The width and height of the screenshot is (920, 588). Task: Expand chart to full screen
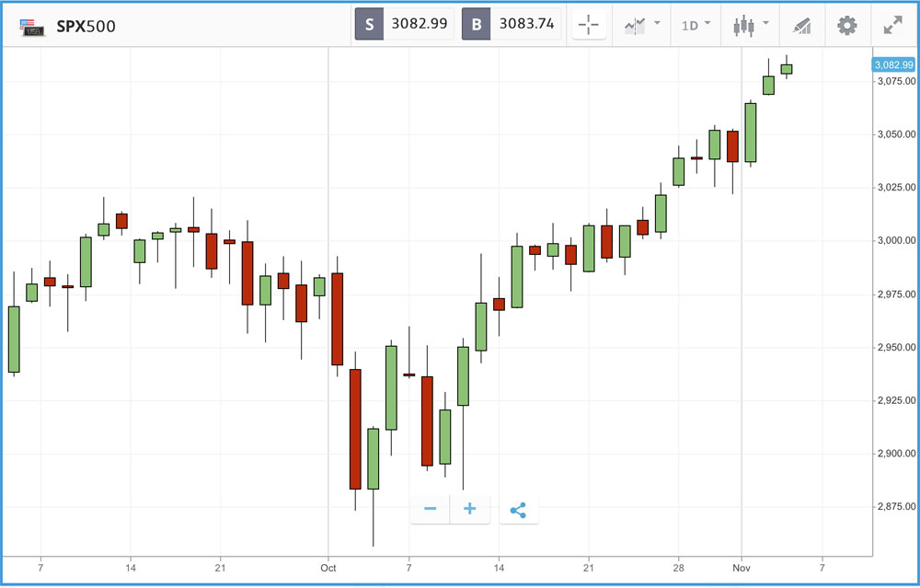point(892,25)
